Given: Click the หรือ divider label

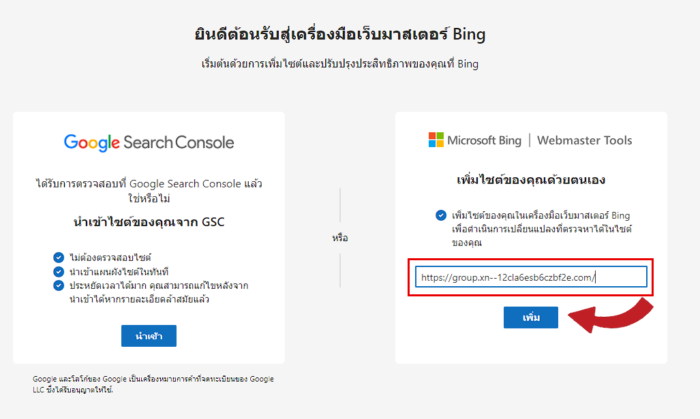Looking at the screenshot, I should click(x=340, y=238).
